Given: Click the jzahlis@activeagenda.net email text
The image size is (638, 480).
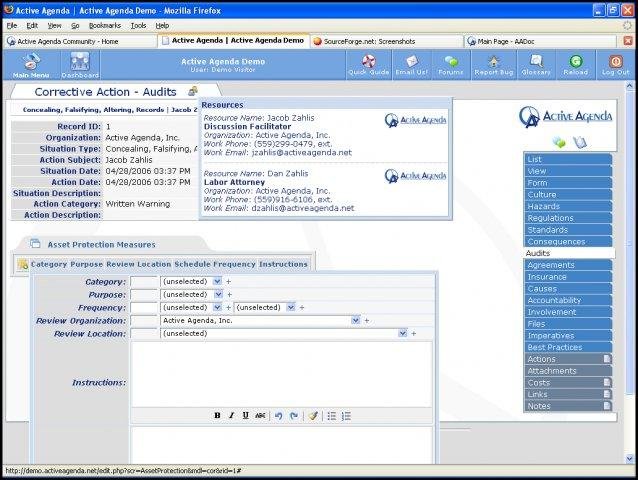Looking at the screenshot, I should pyautogui.click(x=302, y=153).
